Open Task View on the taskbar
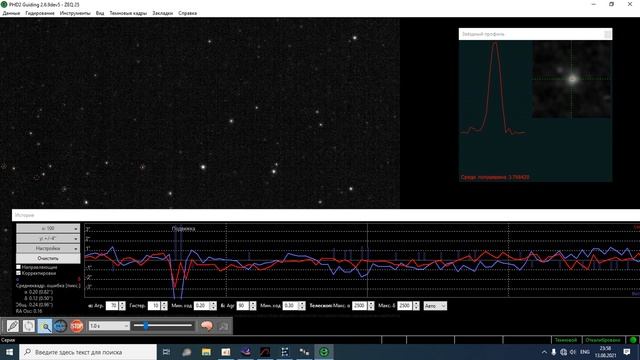This screenshot has height=360, width=640. [x=166, y=352]
